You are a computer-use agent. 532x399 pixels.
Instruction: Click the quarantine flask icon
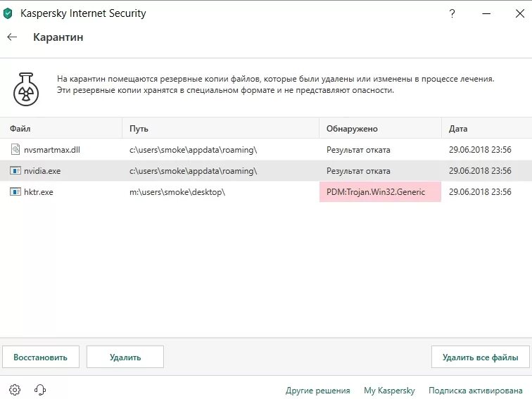click(x=25, y=88)
